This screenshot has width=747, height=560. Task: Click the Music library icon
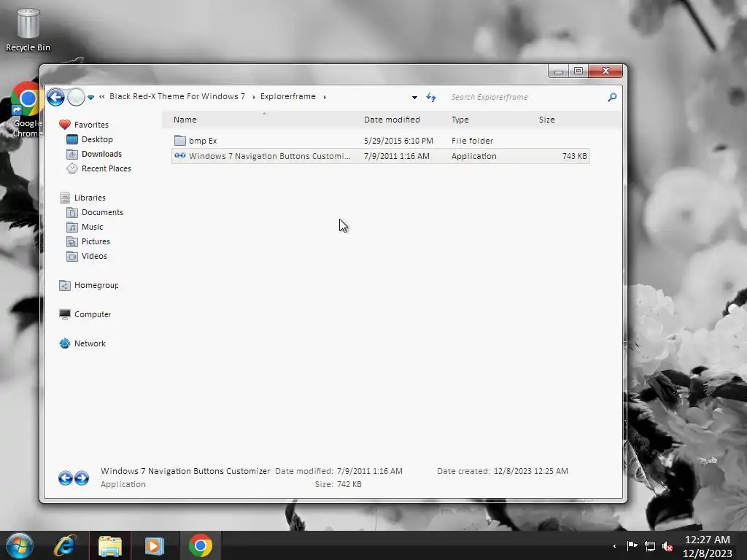tap(72, 227)
